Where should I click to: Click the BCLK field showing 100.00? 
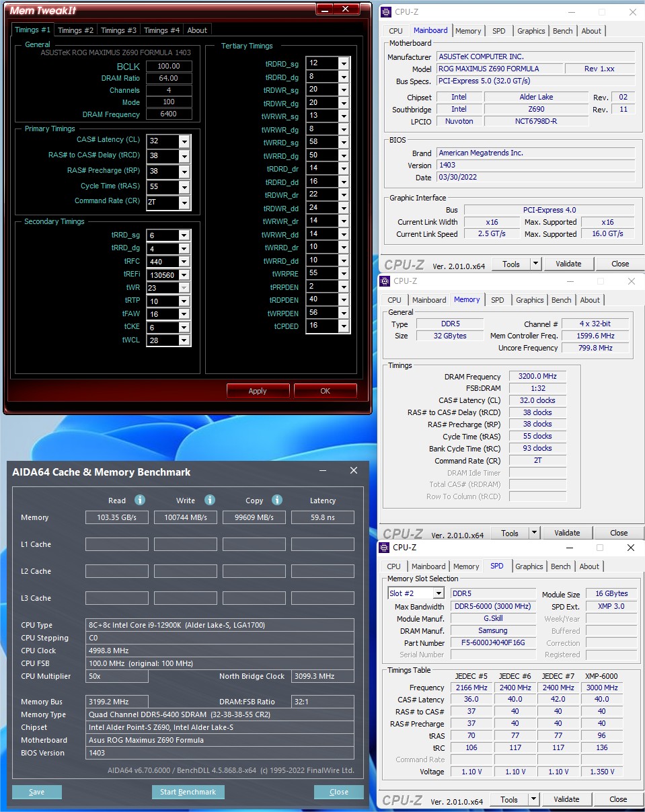[x=169, y=66]
